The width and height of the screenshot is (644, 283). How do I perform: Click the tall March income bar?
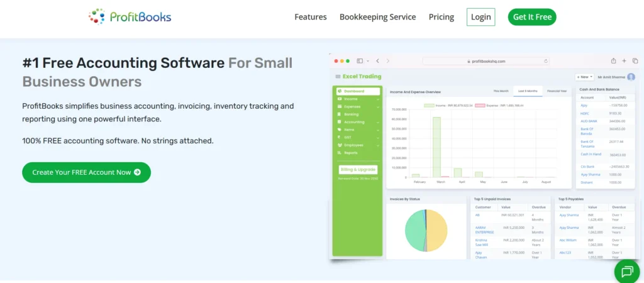point(436,147)
